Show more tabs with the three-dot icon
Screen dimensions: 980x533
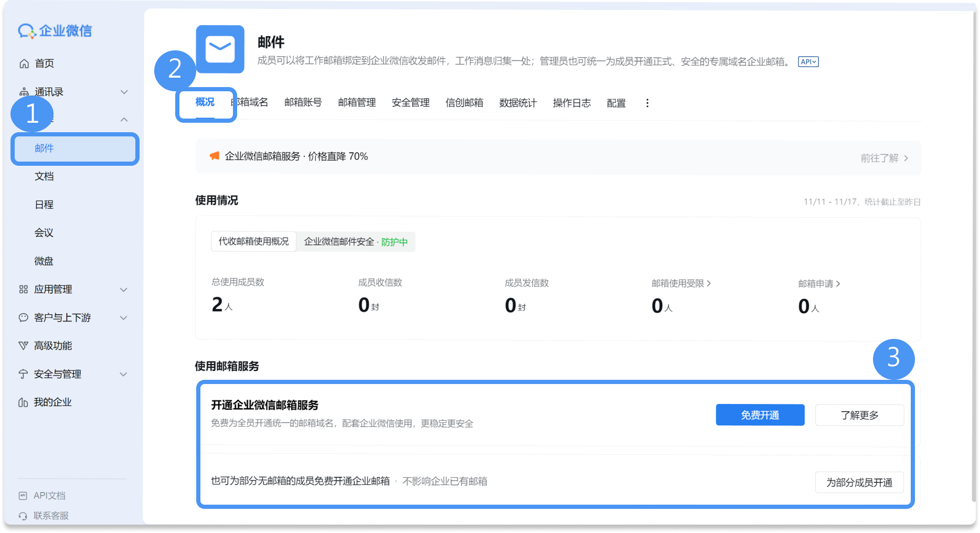[647, 103]
